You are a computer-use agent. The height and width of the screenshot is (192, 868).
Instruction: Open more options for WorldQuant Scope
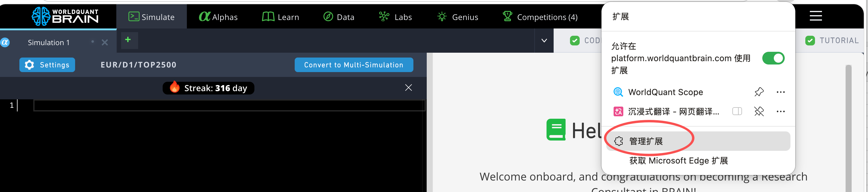(780, 92)
